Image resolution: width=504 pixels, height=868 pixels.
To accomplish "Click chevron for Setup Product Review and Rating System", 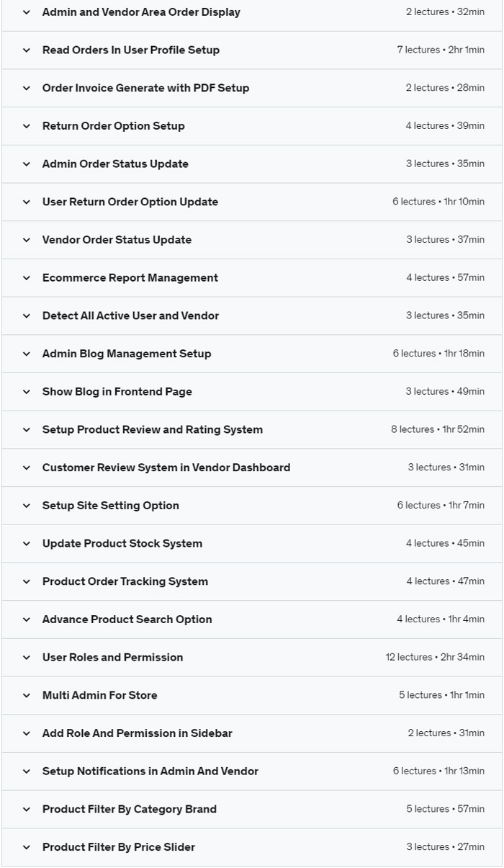I will point(27,430).
